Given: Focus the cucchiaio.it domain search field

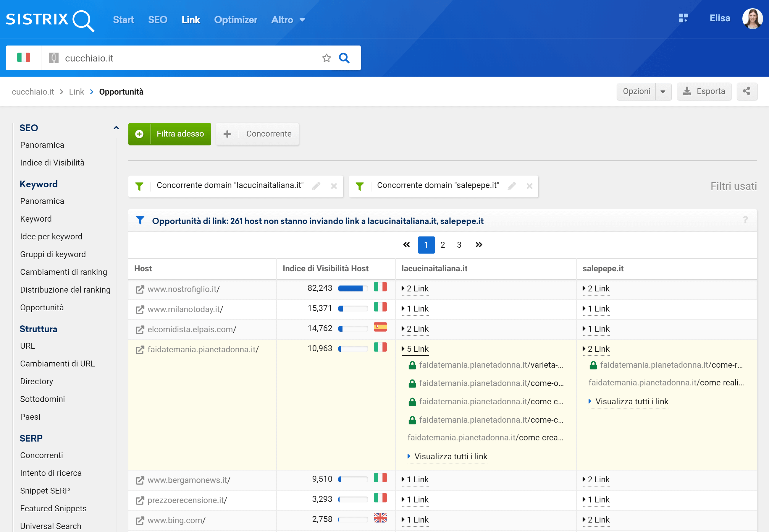Looking at the screenshot, I should (180, 58).
